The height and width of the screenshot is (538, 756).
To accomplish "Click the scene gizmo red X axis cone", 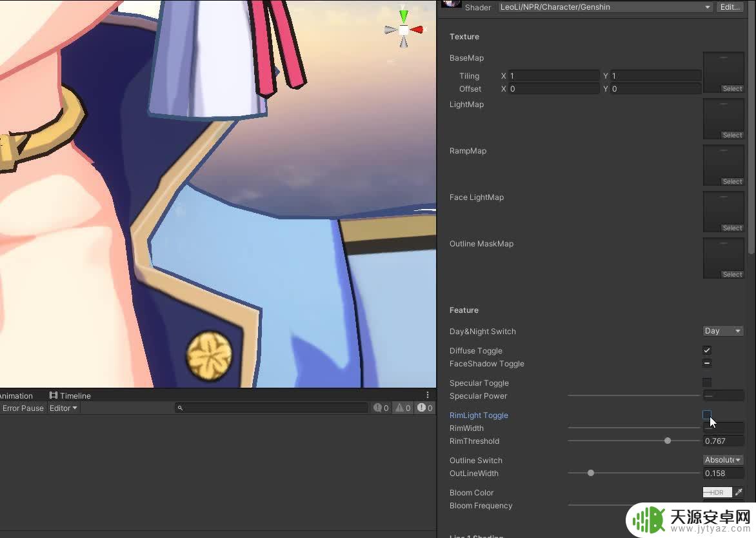I will click(x=417, y=30).
